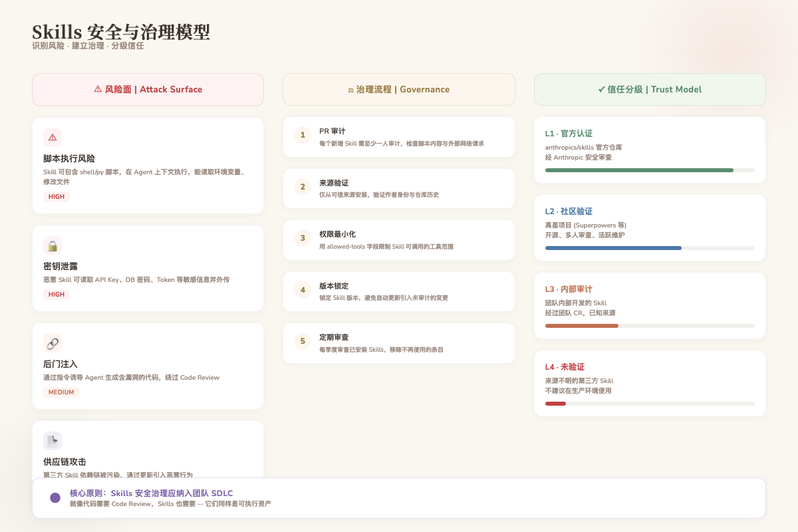Click the Skills 安全与治理模型 page title
The height and width of the screenshot is (532, 798).
tap(121, 31)
